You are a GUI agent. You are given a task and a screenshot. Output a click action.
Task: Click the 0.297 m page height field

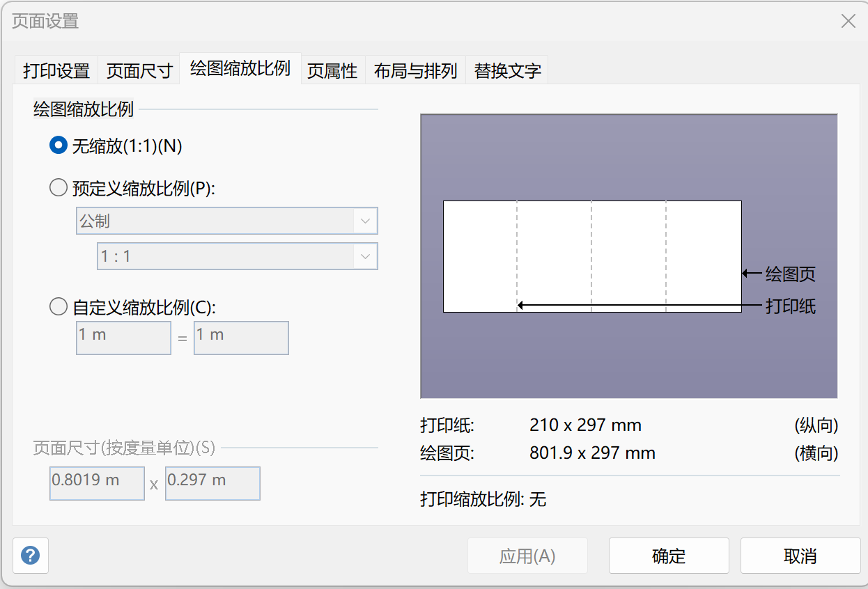click(212, 483)
